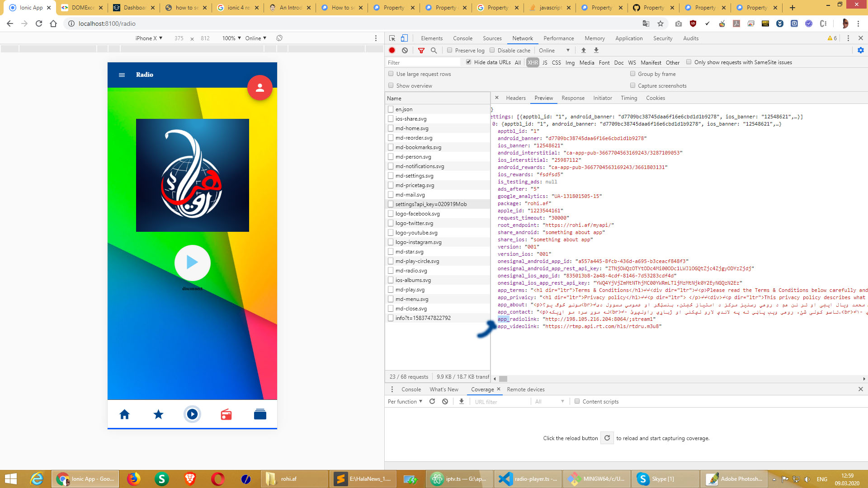This screenshot has height=488, width=868.
Task: Enable the Disable cache checkbox
Action: (x=492, y=50)
